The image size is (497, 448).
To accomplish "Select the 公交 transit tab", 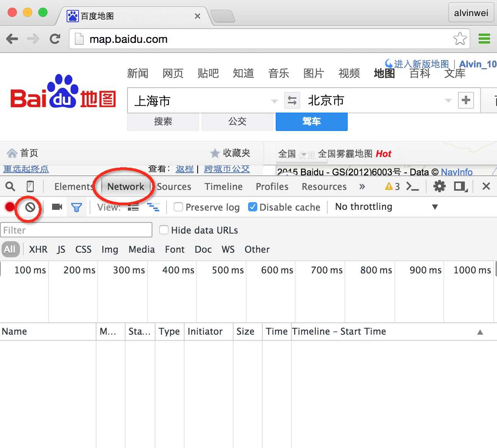I will coord(237,121).
